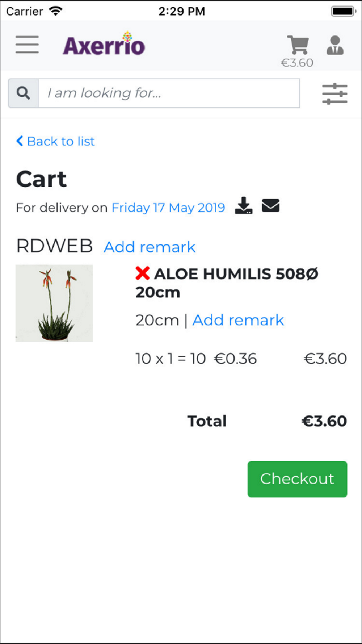Click the €3.60 cart total in header
362x644 pixels.
tap(297, 63)
